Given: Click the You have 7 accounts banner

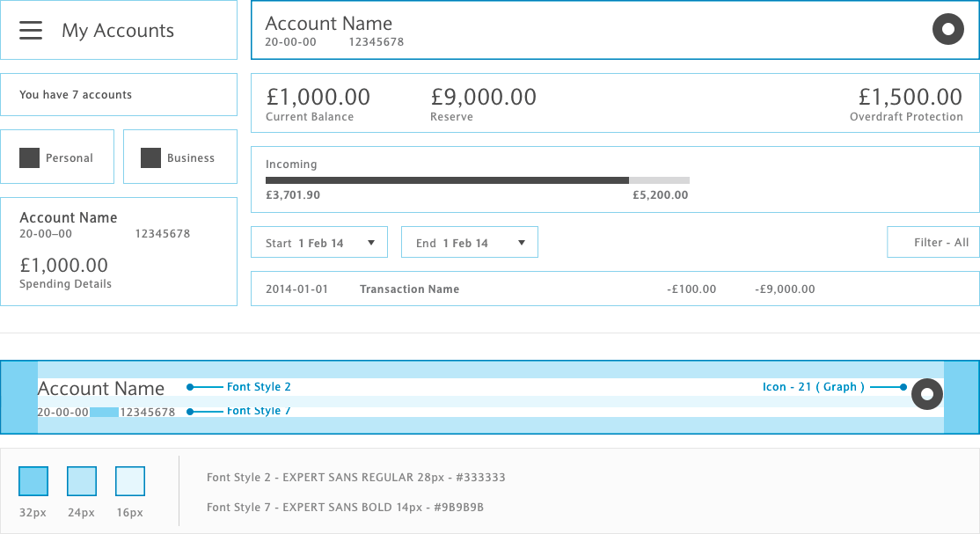Looking at the screenshot, I should click(119, 95).
